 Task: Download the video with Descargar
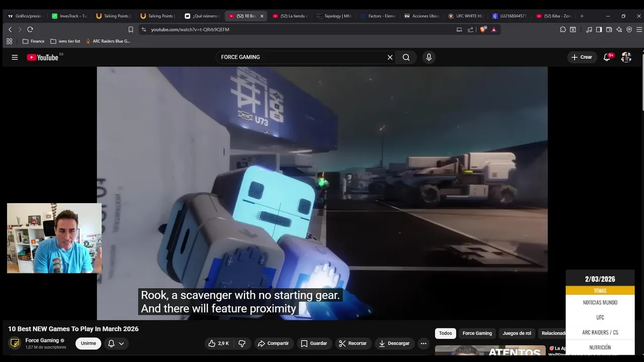(x=394, y=343)
